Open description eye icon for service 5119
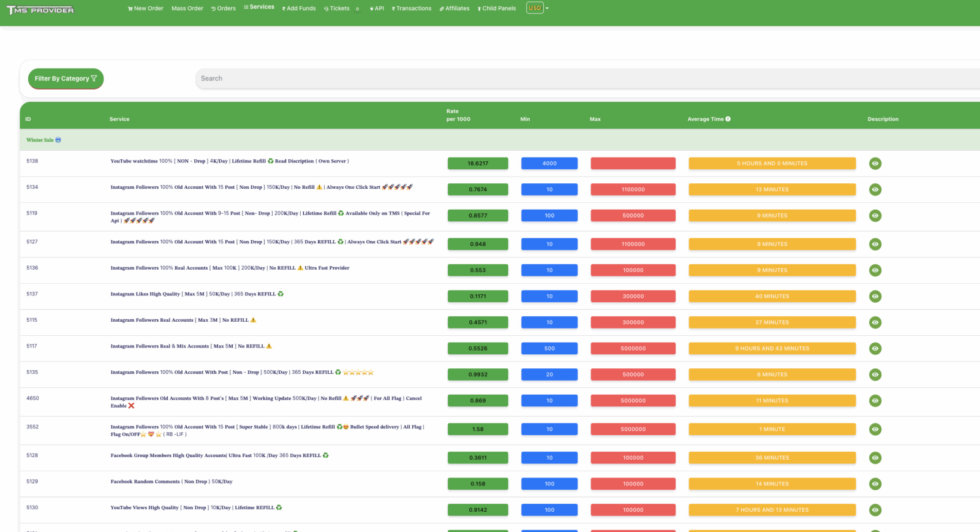This screenshot has height=532, width=980. click(x=875, y=216)
